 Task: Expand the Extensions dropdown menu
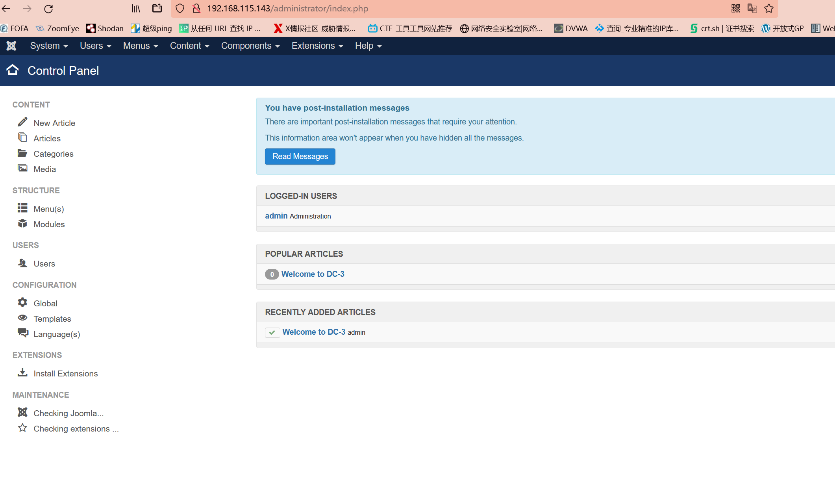[317, 46]
